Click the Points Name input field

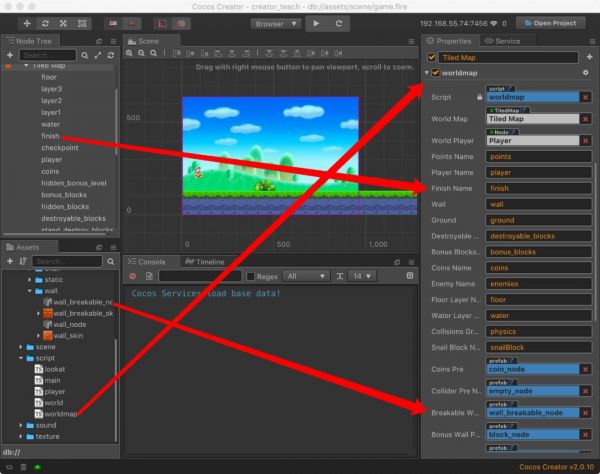coord(538,156)
